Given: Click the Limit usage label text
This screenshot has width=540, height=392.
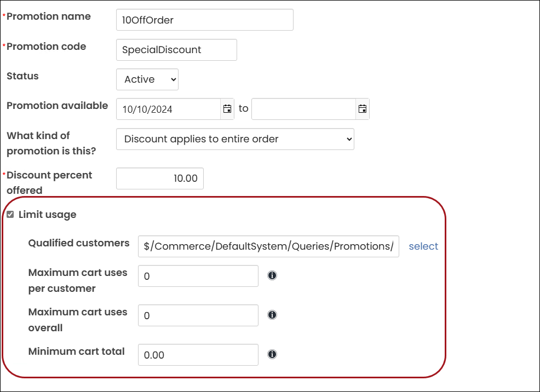Looking at the screenshot, I should tap(48, 215).
